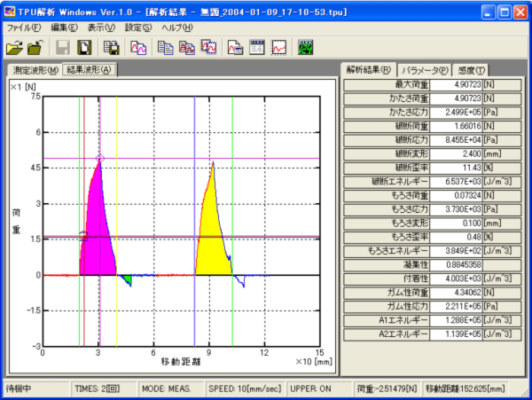Click the 破断荷重 label in results list

tap(386, 127)
